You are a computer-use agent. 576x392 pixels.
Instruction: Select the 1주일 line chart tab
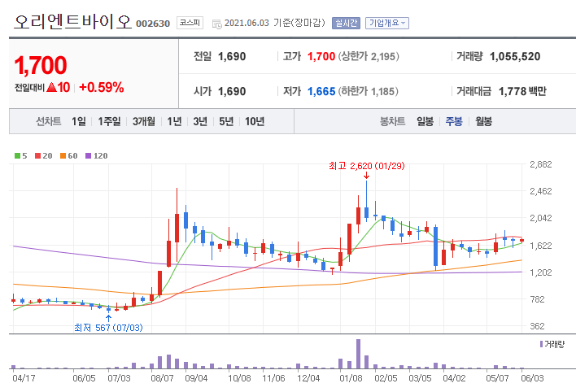(109, 121)
